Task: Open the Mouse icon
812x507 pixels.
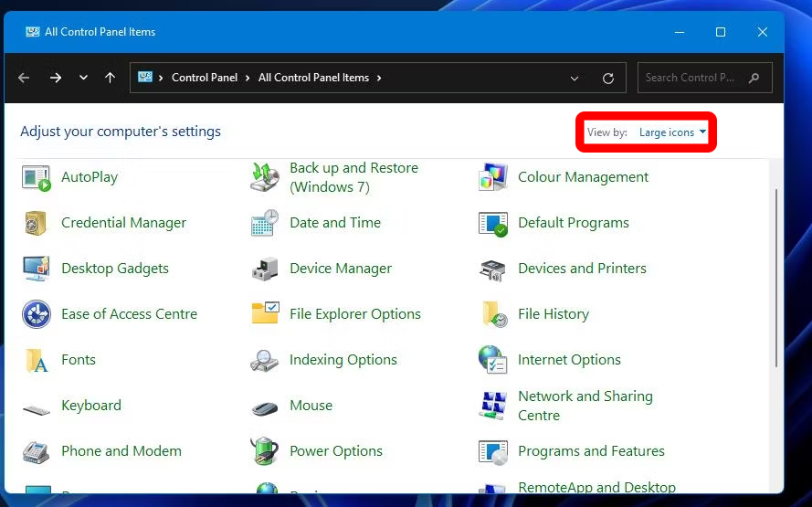Action: tap(265, 408)
